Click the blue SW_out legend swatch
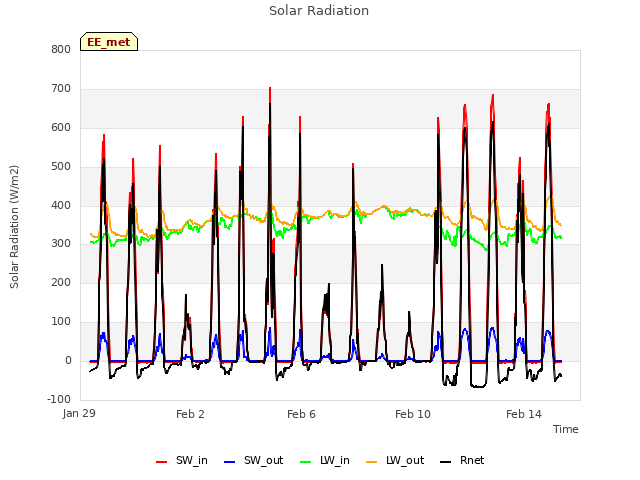640x480 pixels. point(230,462)
